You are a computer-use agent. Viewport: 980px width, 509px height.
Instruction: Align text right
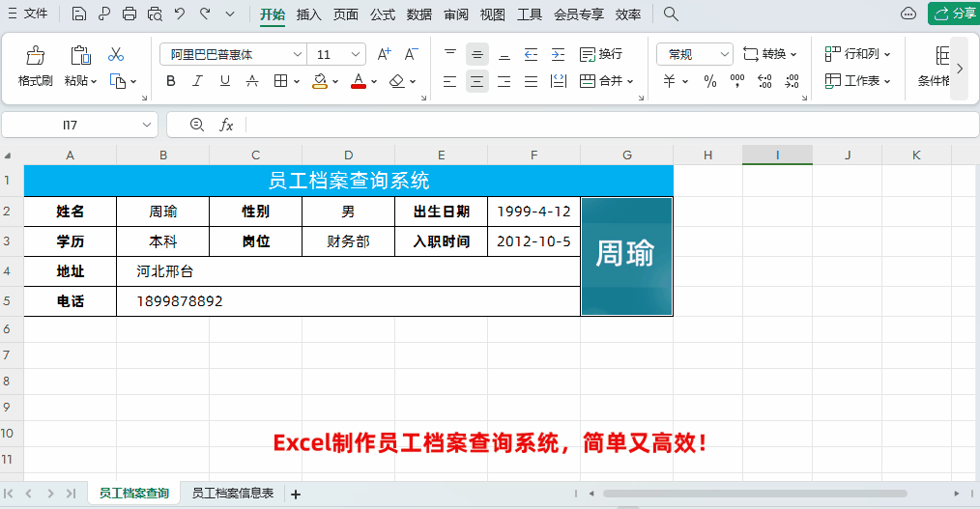tap(504, 81)
